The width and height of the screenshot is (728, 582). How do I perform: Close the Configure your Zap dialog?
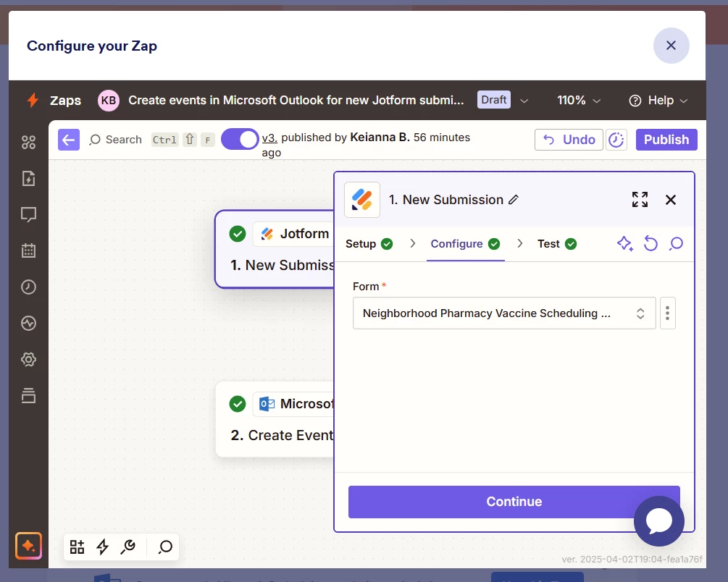[671, 46]
